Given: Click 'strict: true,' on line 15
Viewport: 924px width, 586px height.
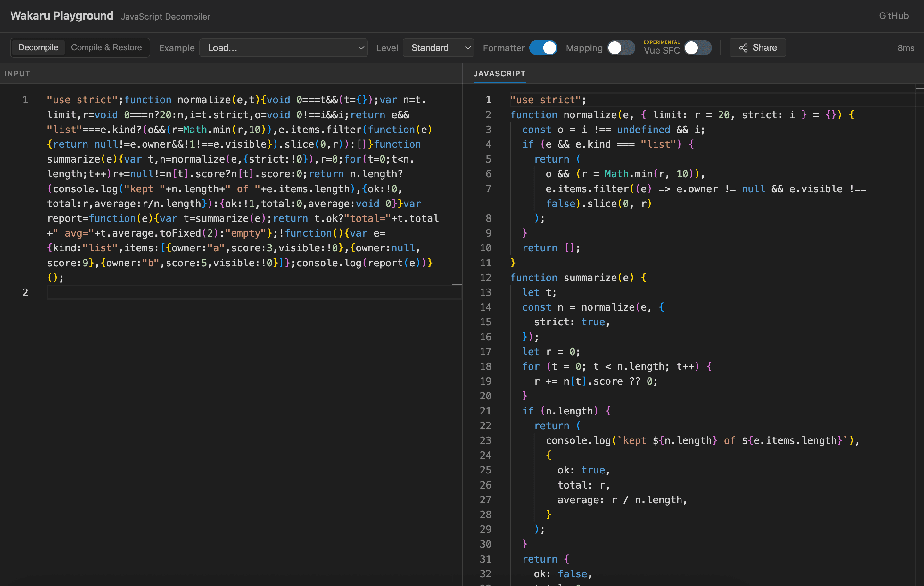Looking at the screenshot, I should (572, 322).
